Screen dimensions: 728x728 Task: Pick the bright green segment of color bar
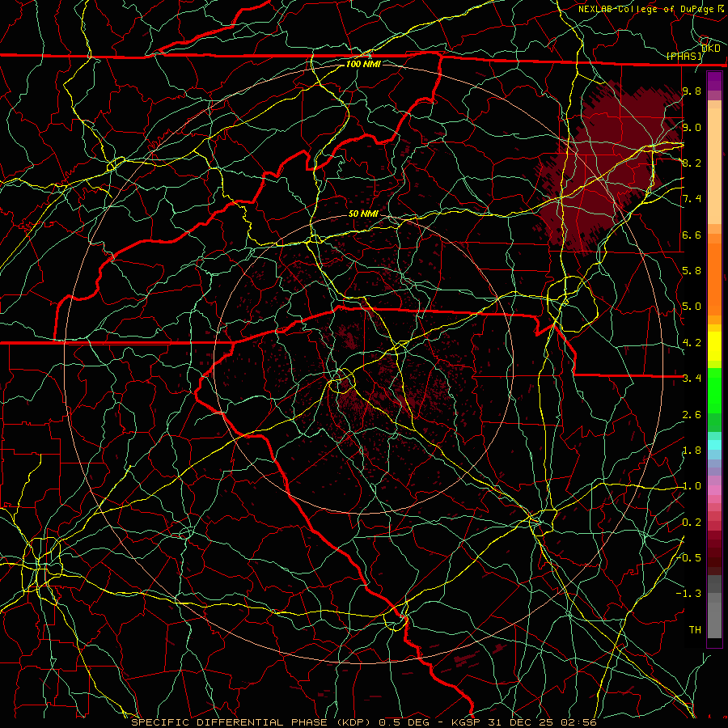tap(714, 390)
